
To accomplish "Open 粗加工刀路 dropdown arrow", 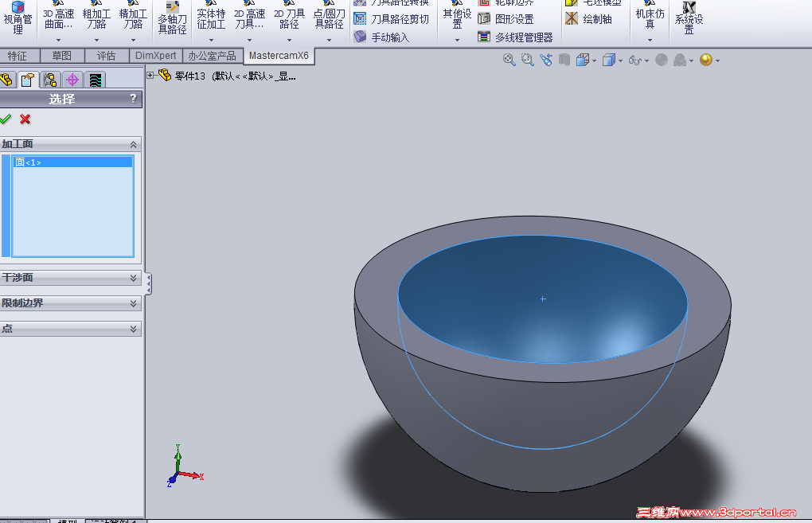I will (96, 40).
